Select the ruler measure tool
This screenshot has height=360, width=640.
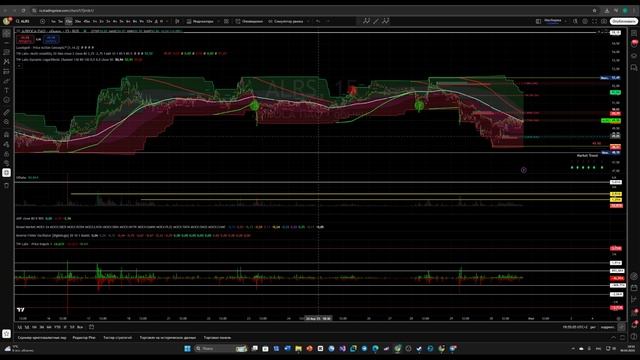click(7, 112)
